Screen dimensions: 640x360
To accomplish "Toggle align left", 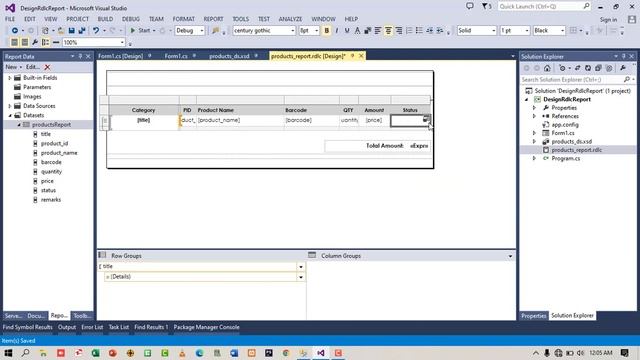I will 378,31.
